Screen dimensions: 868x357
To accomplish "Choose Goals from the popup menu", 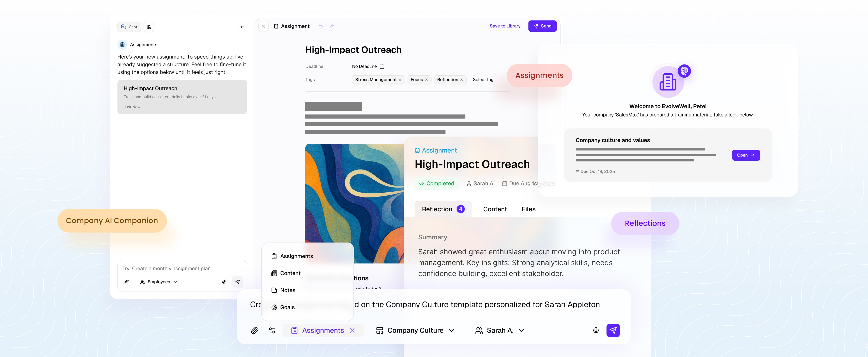I will (x=287, y=307).
